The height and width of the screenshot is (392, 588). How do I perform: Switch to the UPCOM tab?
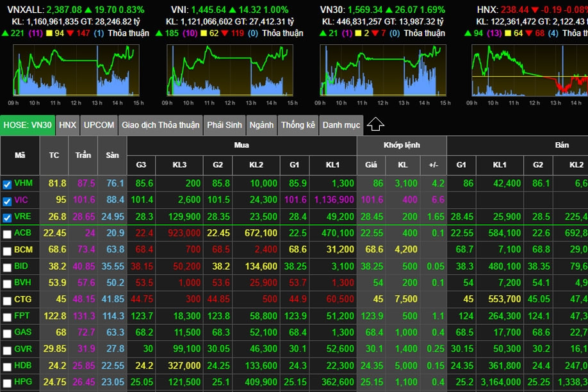tap(99, 126)
